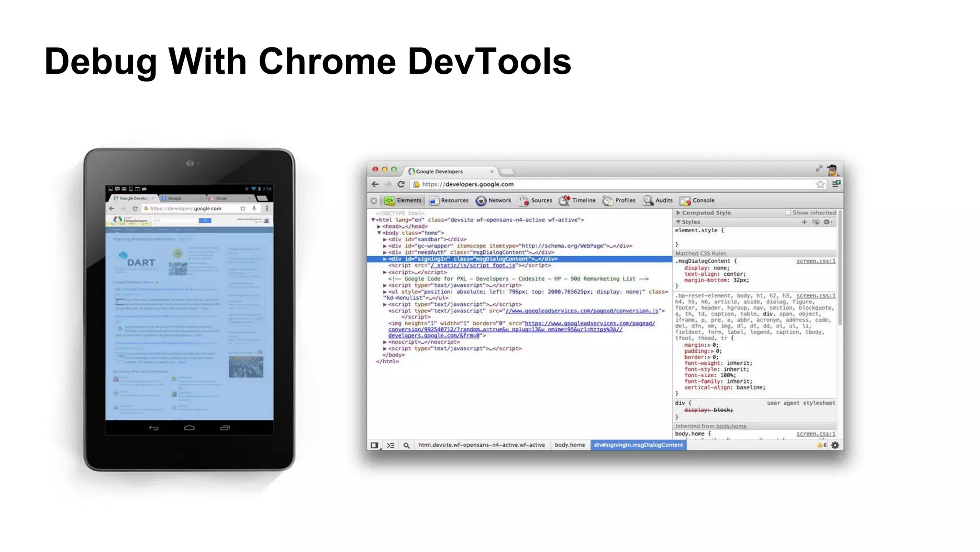Open the googleadservices conversion.js link
Image resolution: width=980 pixels, height=552 pixels.
coord(582,311)
